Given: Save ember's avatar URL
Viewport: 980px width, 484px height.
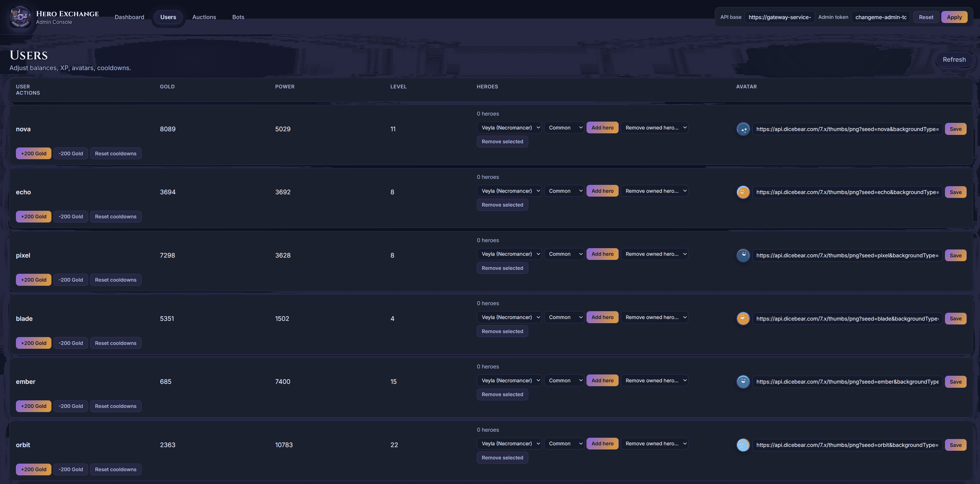Looking at the screenshot, I should [x=956, y=381].
